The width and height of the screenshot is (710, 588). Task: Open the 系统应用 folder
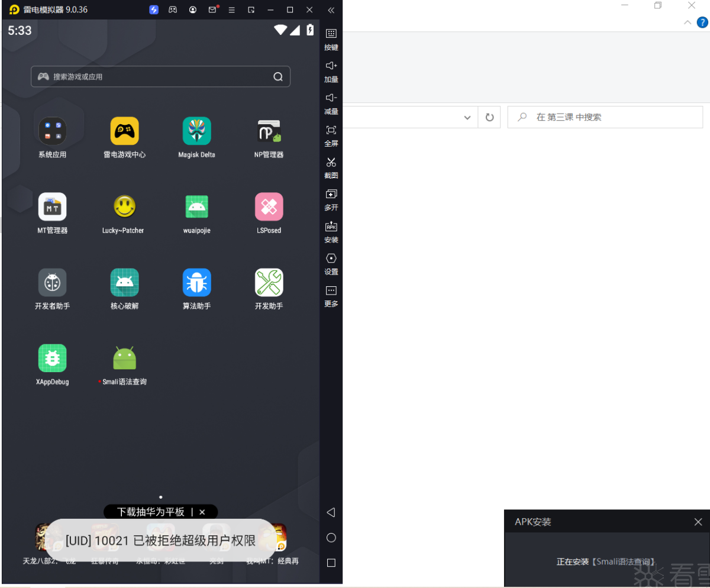pyautogui.click(x=52, y=131)
